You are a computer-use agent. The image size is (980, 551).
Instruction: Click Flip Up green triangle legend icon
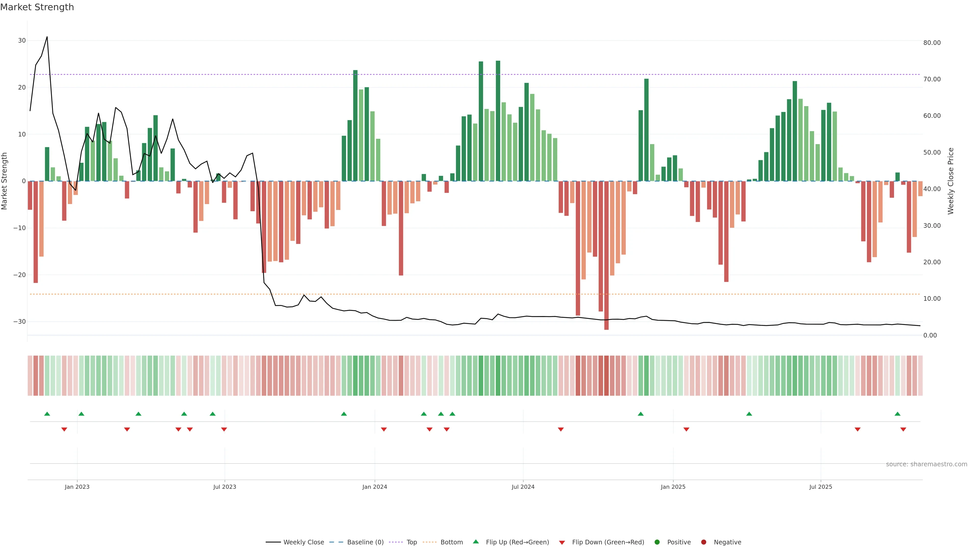pos(475,542)
